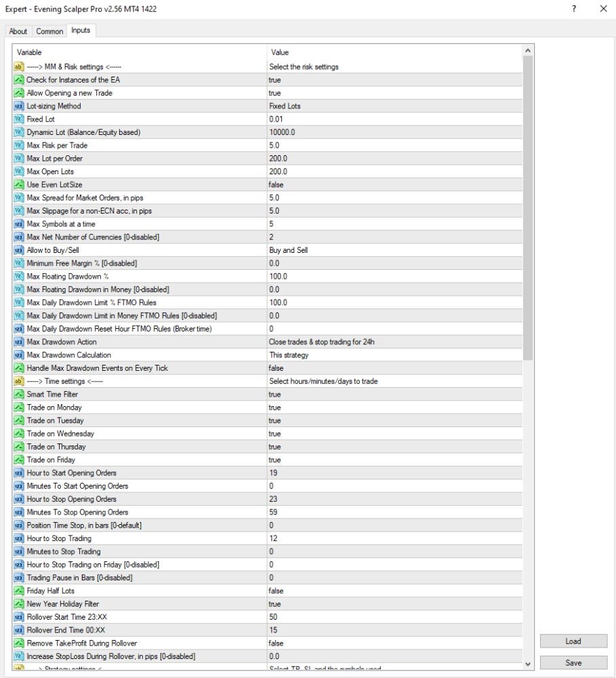Click the icon next to Max Symbols at a time
This screenshot has height=678, width=616.
click(18, 224)
